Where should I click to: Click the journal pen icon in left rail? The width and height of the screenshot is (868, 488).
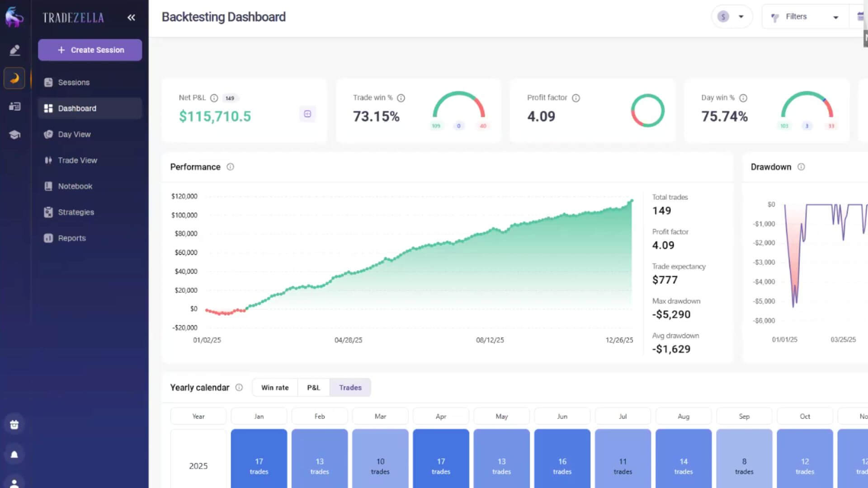point(14,50)
